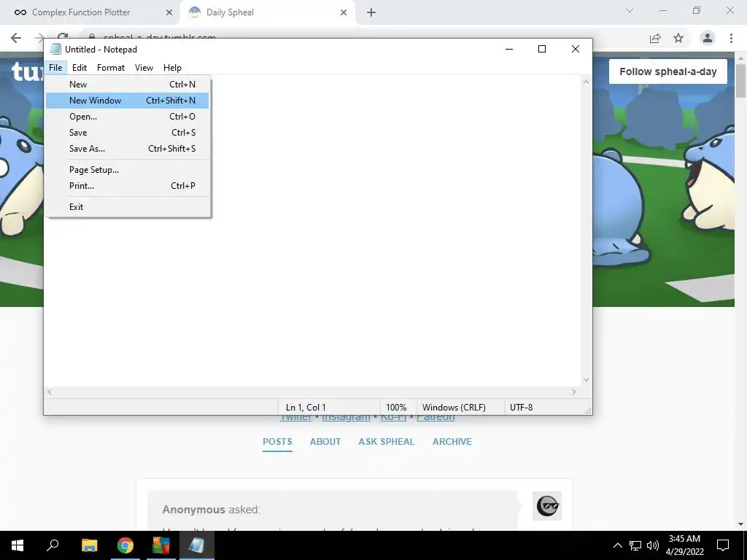This screenshot has height=560, width=747.
Task: Open volume control tray icon
Action: pyautogui.click(x=653, y=545)
